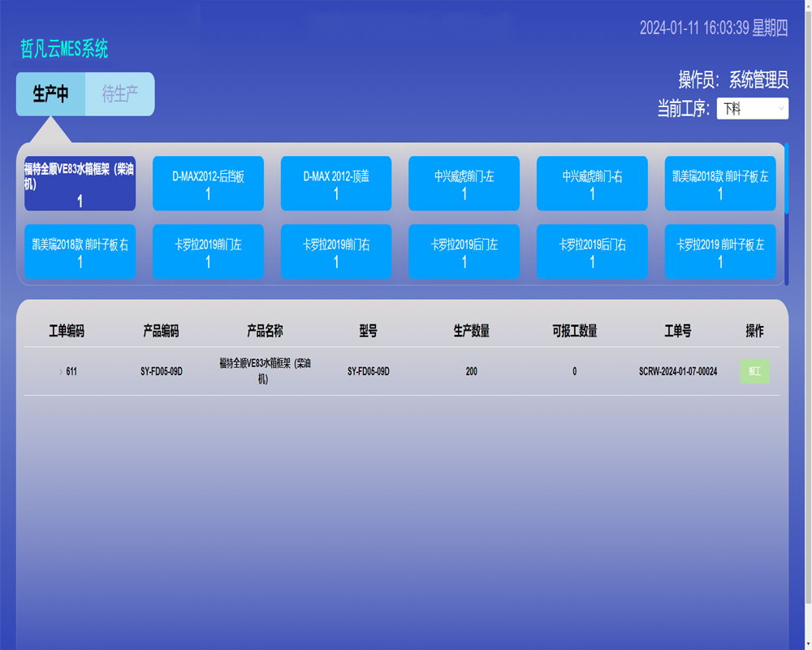Open 凯美瑞2018款 前叶子板 右 card
The width and height of the screenshot is (812, 650).
[80, 252]
